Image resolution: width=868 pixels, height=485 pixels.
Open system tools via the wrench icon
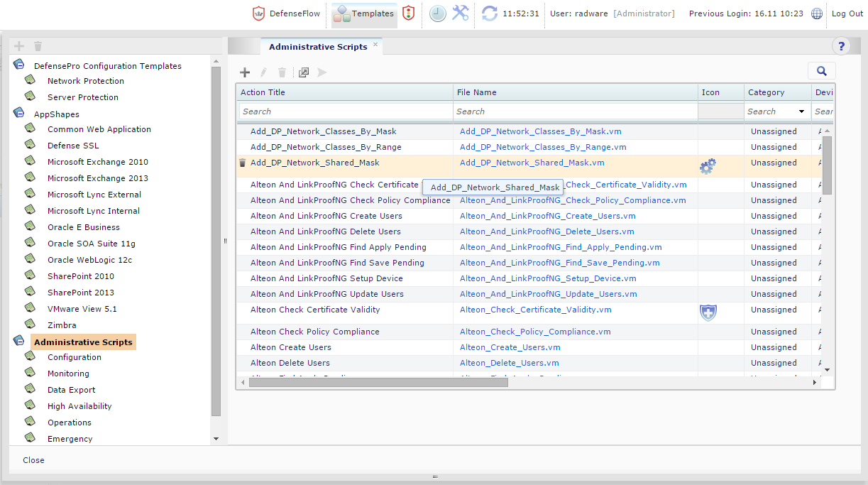(x=460, y=13)
